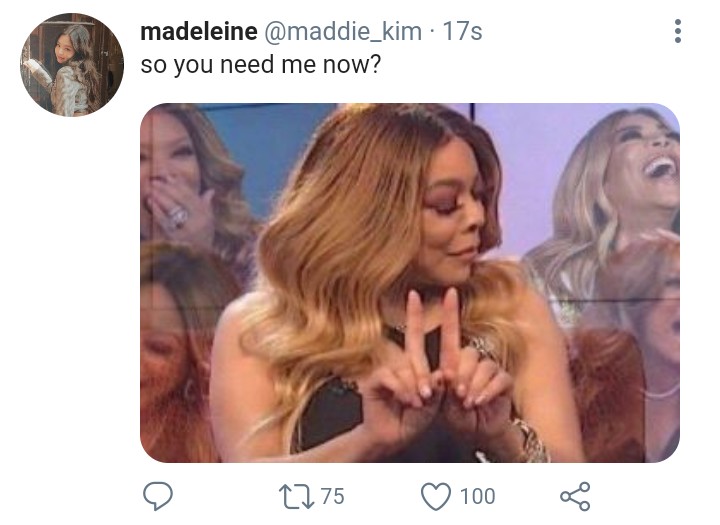Click the 17s timestamp

coord(462,32)
